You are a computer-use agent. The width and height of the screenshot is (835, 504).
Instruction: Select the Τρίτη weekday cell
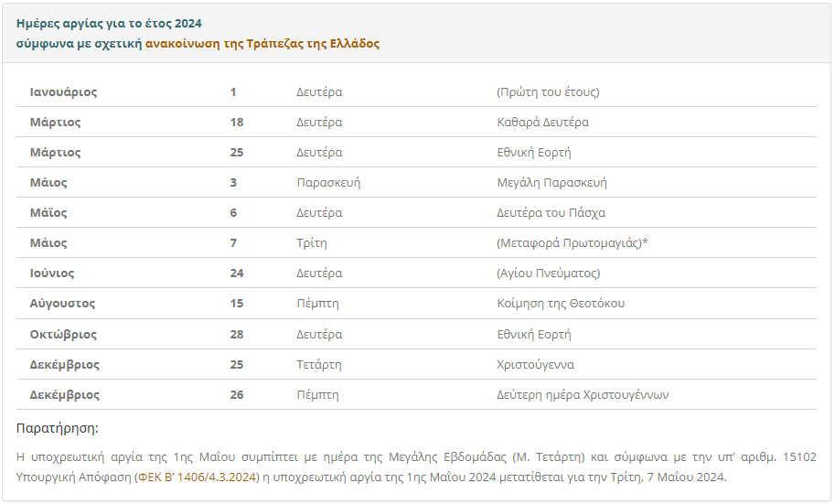pos(312,243)
